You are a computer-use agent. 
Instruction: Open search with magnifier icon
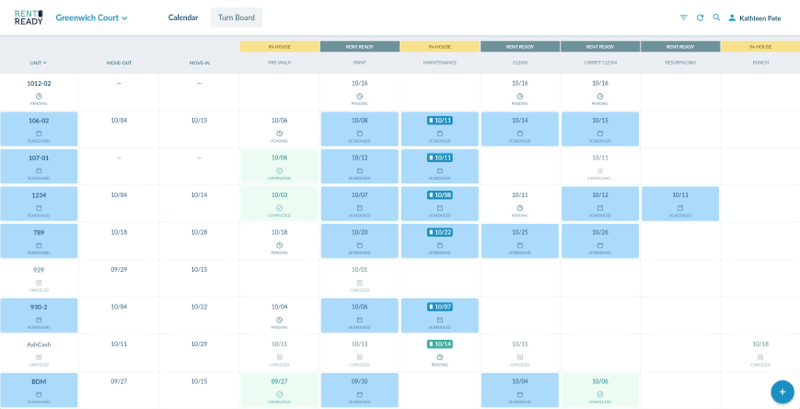[x=717, y=18]
